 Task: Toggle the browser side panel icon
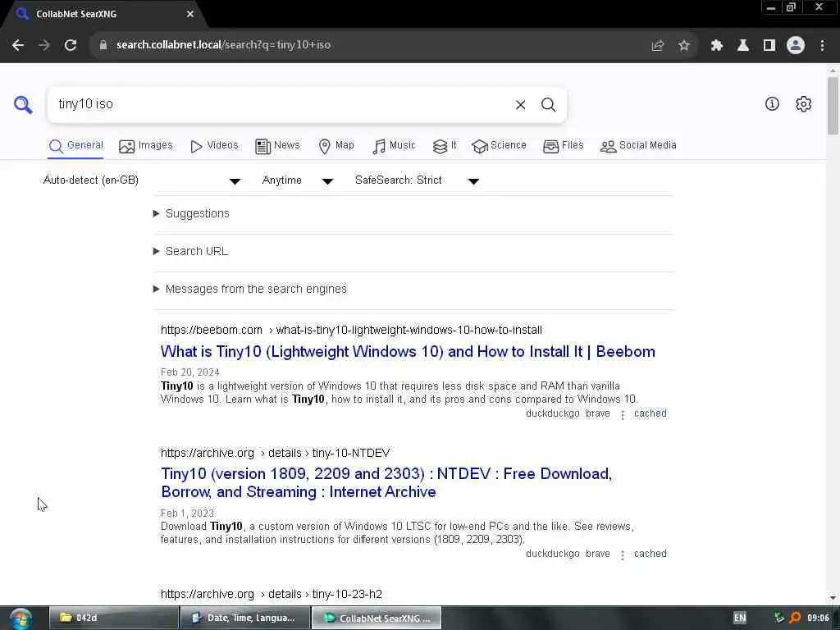769,46
